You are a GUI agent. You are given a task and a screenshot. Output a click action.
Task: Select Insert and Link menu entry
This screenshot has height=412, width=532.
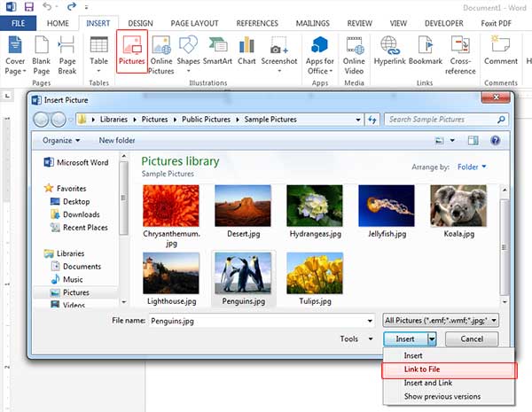click(429, 383)
